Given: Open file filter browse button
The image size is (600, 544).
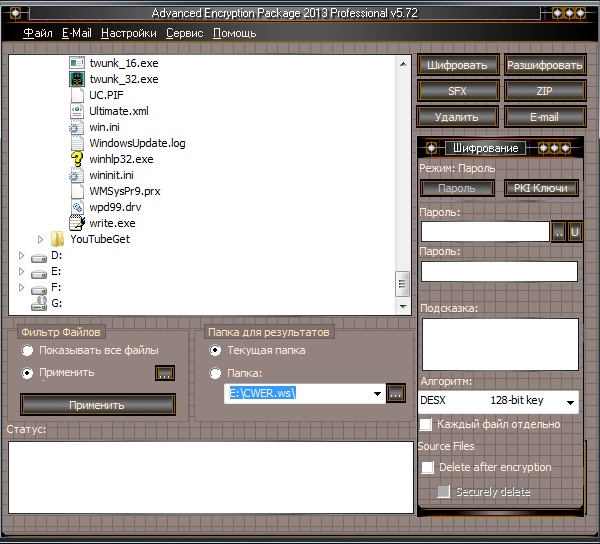Looking at the screenshot, I should [165, 373].
